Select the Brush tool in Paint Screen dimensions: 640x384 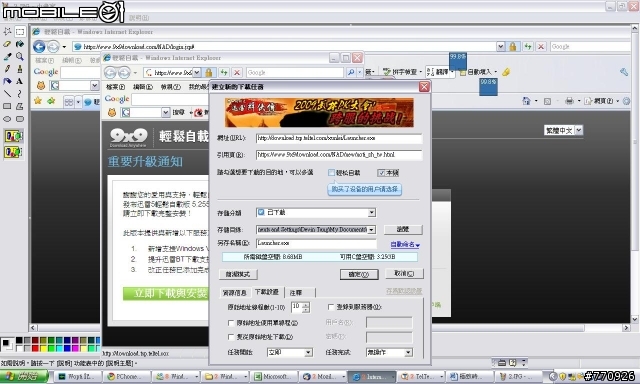click(x=20, y=69)
